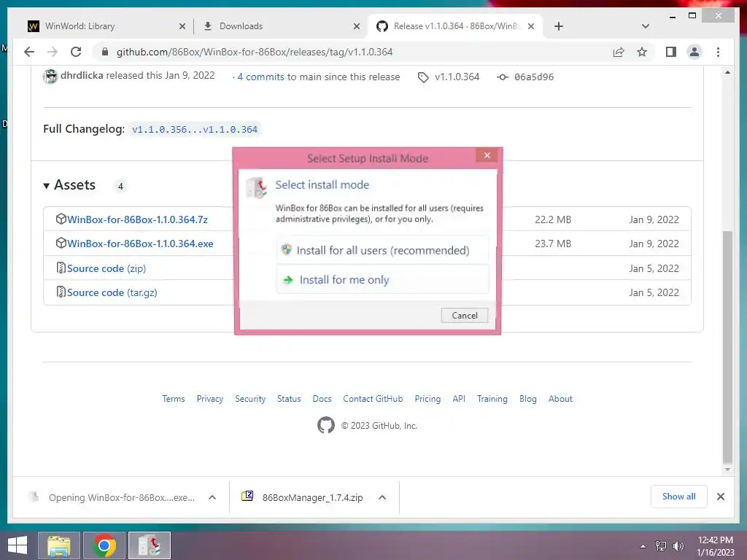Image resolution: width=747 pixels, height=560 pixels.
Task: Open the Windows Start button
Action: pyautogui.click(x=18, y=545)
